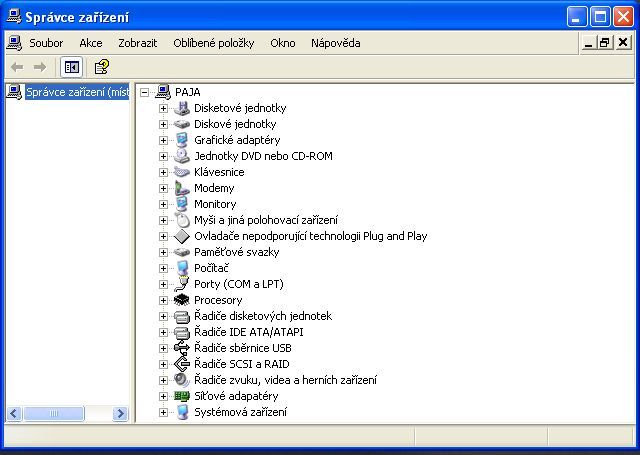Expand the Klávesnice node
The image size is (640, 455).
coord(163,172)
